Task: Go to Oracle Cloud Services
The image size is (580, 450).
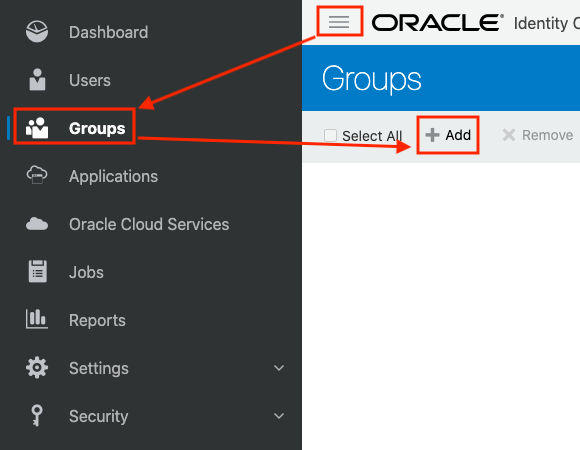Action: point(149,224)
